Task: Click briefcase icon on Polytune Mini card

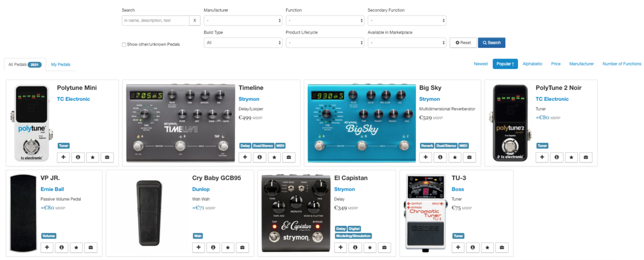Action: coord(107,157)
